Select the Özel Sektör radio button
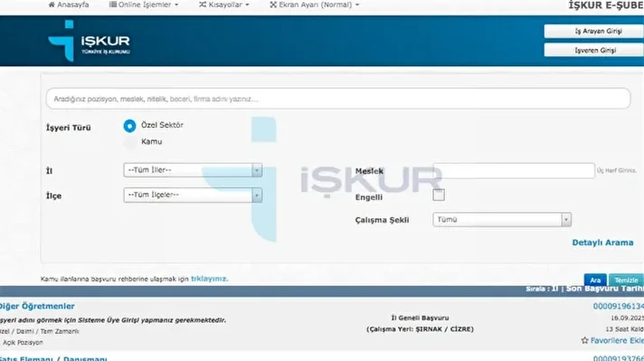644x361 pixels. coord(129,126)
